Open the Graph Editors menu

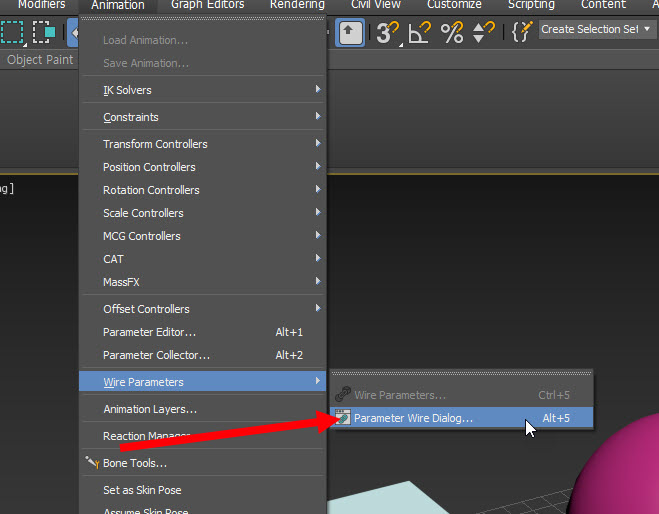pyautogui.click(x=208, y=5)
